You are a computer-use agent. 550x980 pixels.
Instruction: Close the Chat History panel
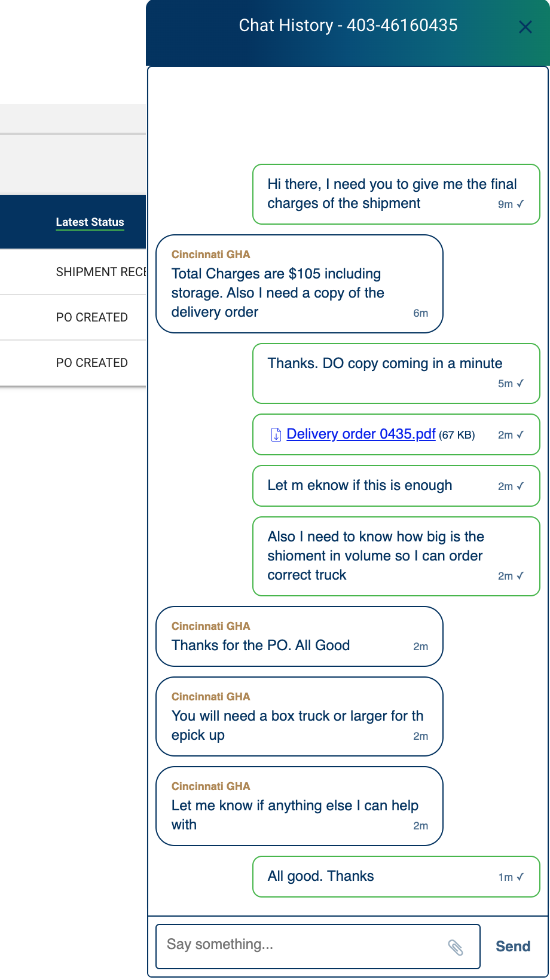click(x=525, y=27)
